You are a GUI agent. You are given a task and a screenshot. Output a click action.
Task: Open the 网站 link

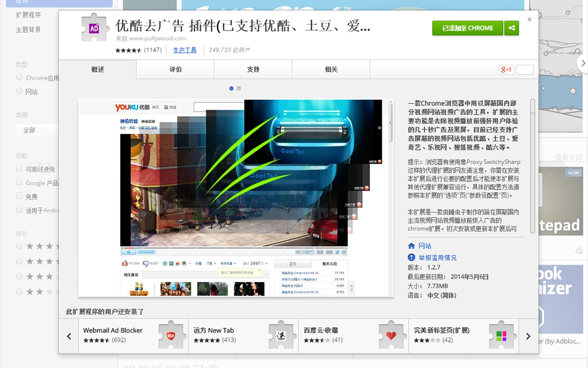(425, 246)
